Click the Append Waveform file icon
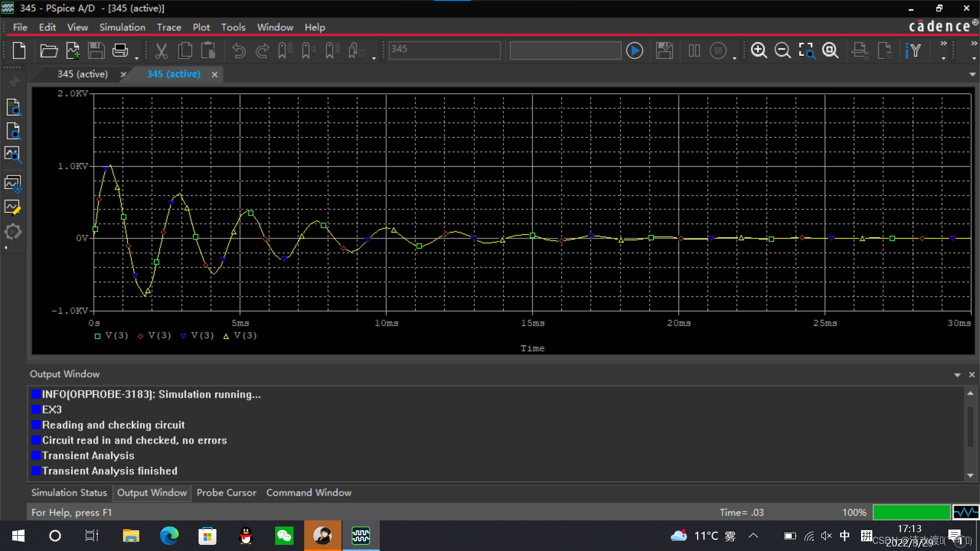This screenshot has width=980, height=551. [73, 51]
